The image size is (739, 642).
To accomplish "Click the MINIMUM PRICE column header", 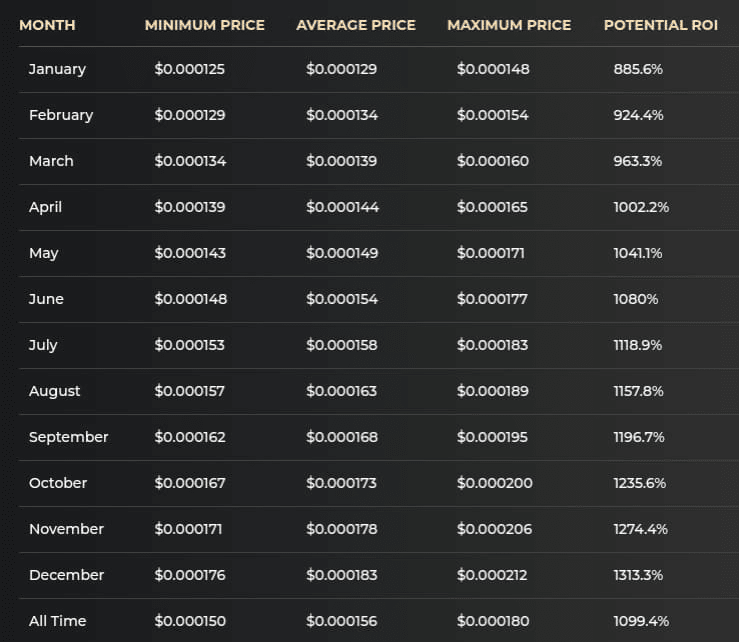I will [x=205, y=25].
